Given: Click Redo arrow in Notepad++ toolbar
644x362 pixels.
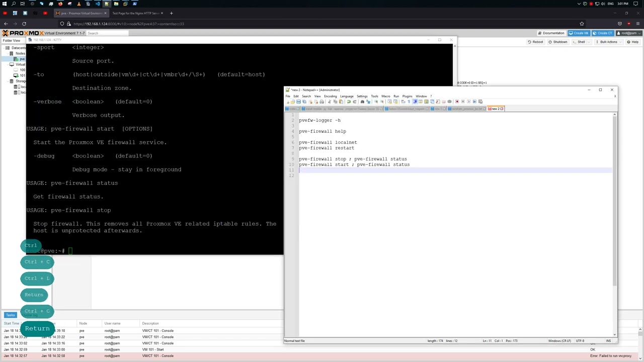Looking at the screenshot, I should point(355,102).
